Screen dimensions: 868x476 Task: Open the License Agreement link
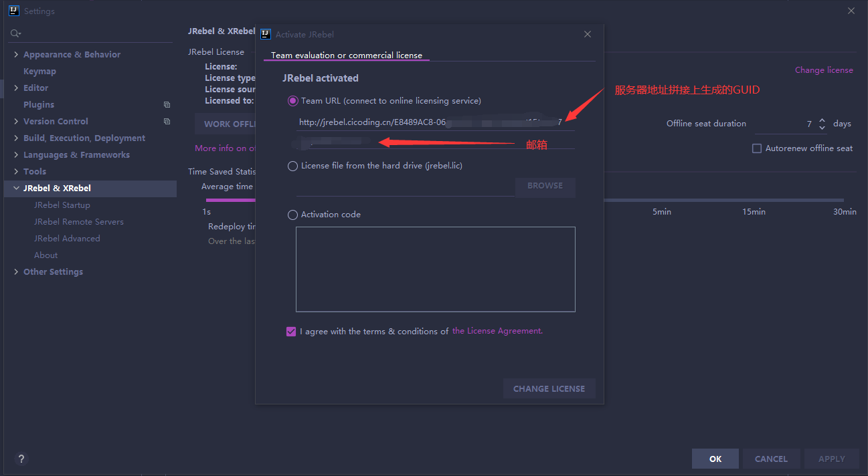click(x=497, y=331)
